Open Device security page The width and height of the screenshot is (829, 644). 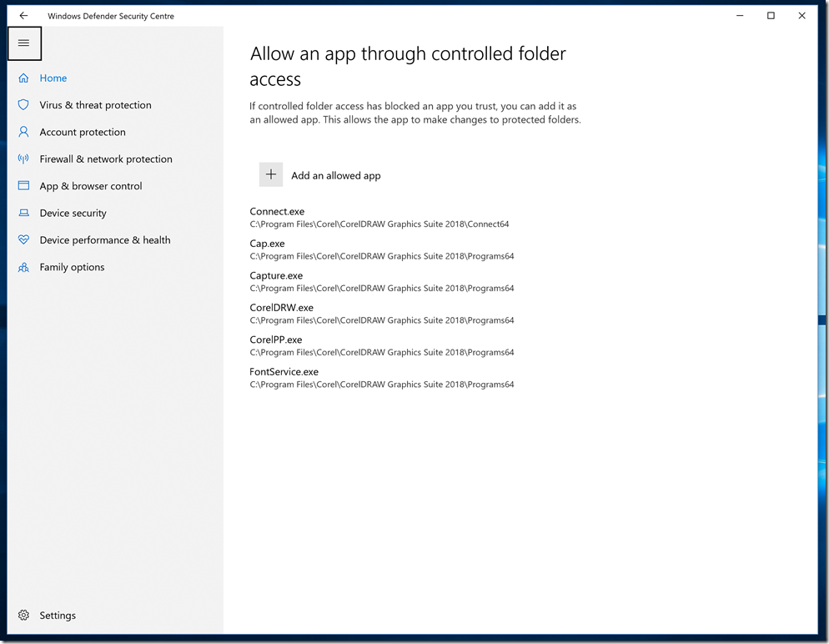(x=73, y=213)
